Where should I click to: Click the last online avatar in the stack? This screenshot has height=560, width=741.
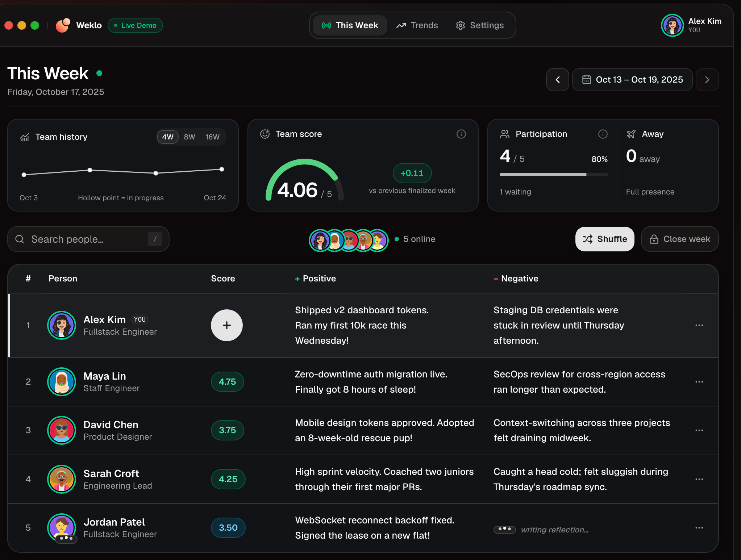pos(378,240)
